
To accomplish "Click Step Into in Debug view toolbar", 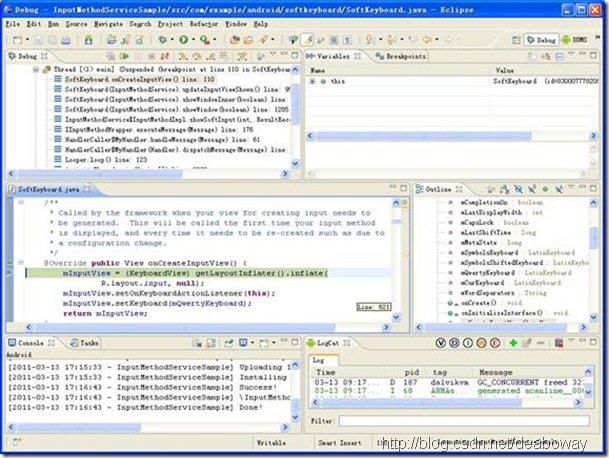I will coord(183,57).
